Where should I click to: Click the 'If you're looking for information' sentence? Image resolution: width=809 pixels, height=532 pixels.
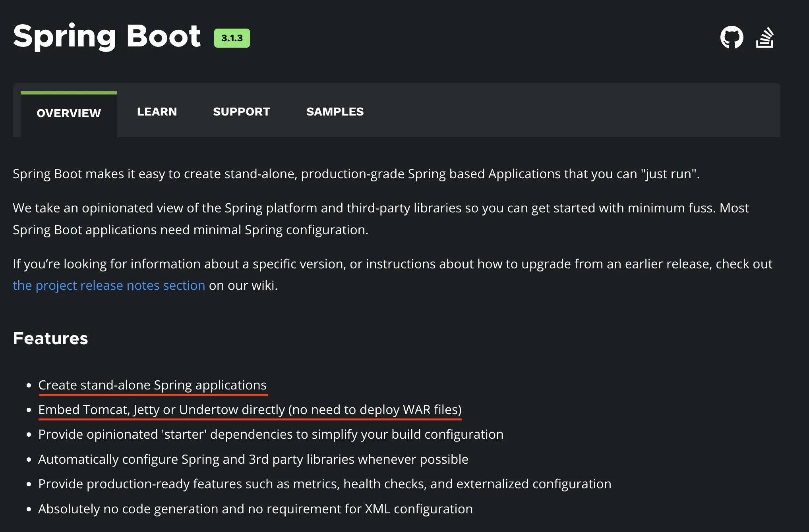click(393, 275)
